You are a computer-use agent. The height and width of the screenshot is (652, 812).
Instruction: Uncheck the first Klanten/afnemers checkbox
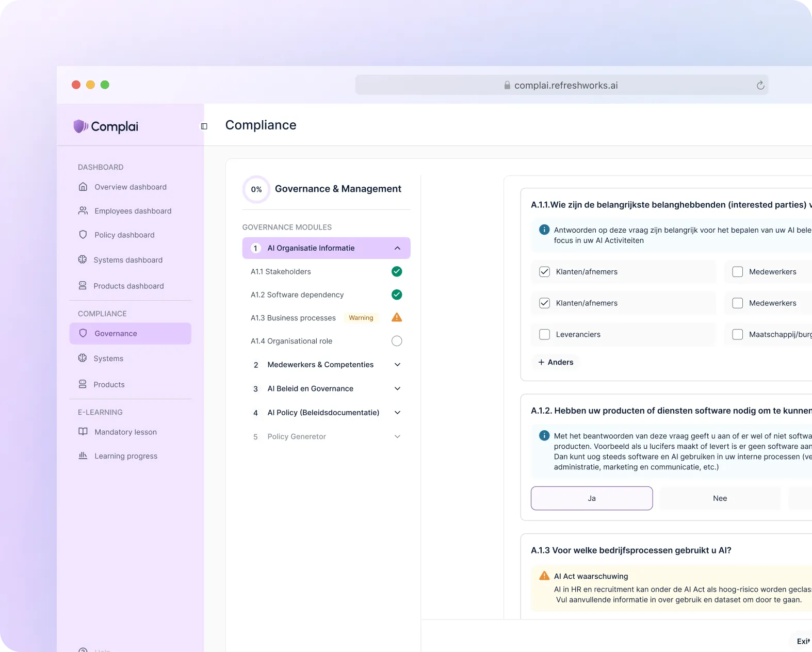coord(544,272)
